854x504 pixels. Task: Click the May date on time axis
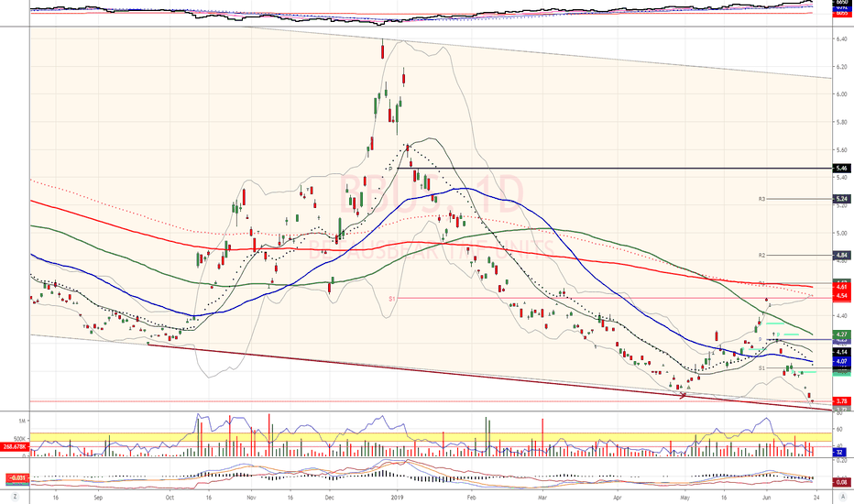tap(685, 498)
